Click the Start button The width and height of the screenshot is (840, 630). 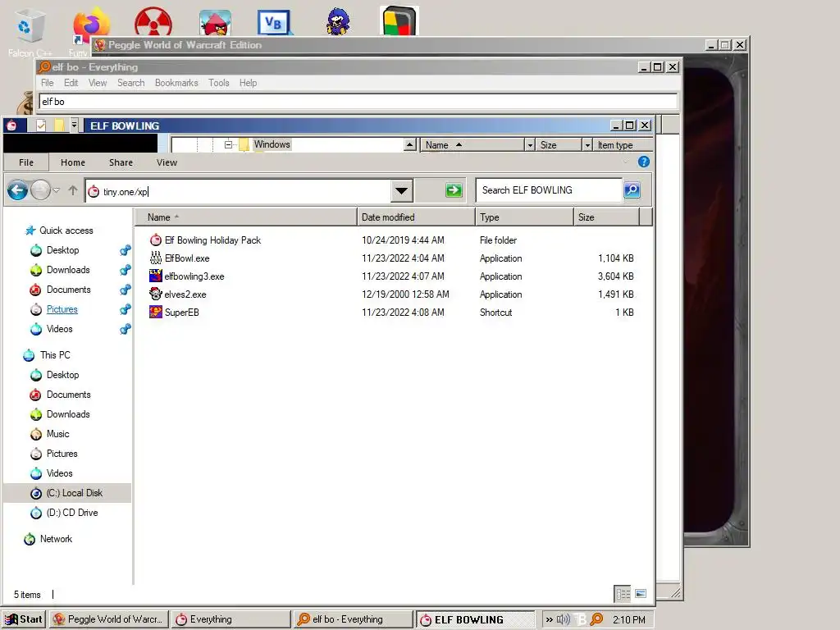tap(24, 619)
